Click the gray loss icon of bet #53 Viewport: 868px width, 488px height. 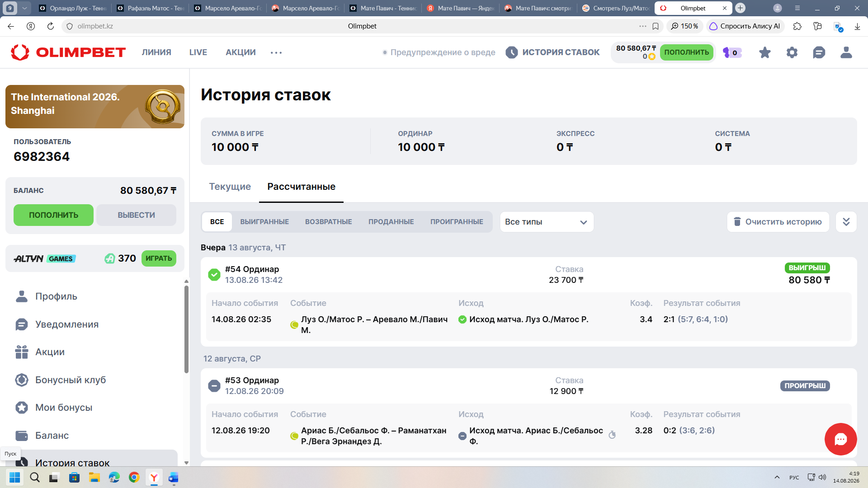pos(214,385)
